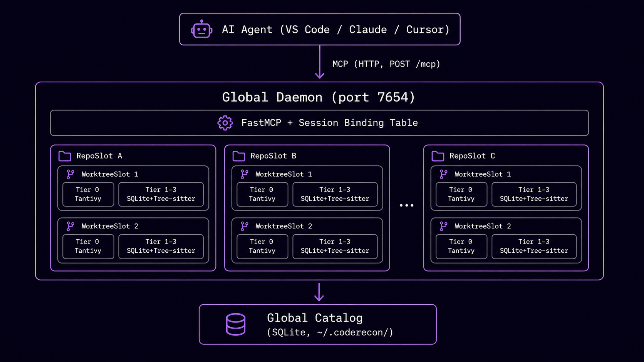Click WorktreeSlot 2 label in RepoSlot A
This screenshot has height=362, width=644.
coord(110,226)
